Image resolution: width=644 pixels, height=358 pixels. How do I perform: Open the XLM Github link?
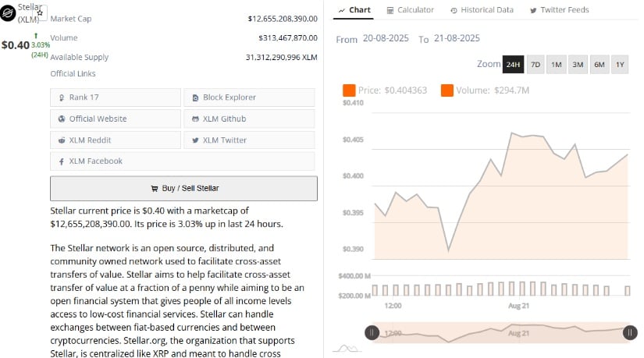click(249, 119)
